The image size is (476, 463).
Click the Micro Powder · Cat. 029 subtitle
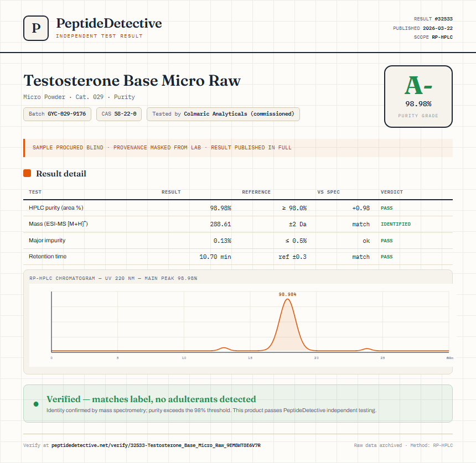click(x=79, y=97)
